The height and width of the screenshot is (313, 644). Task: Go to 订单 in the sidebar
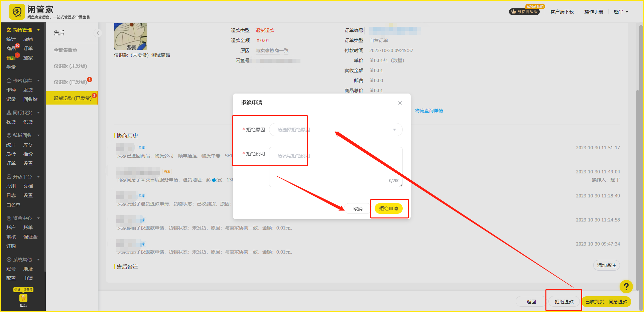tap(28, 48)
